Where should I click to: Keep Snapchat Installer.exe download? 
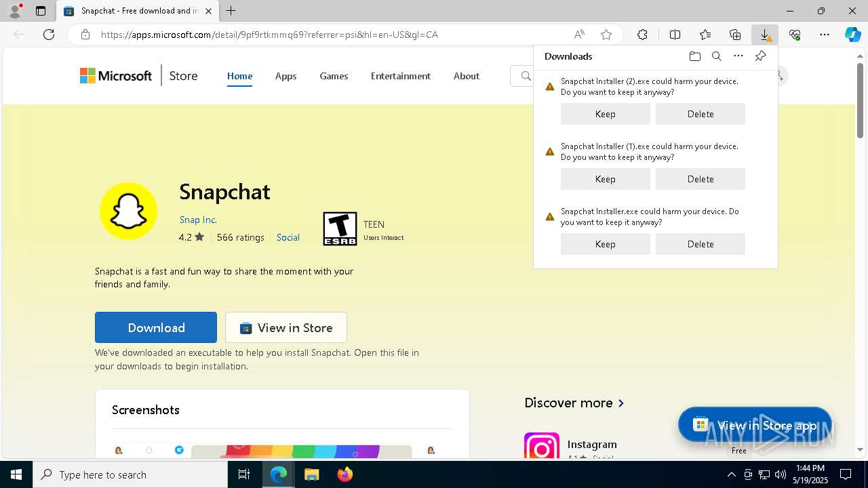click(605, 244)
